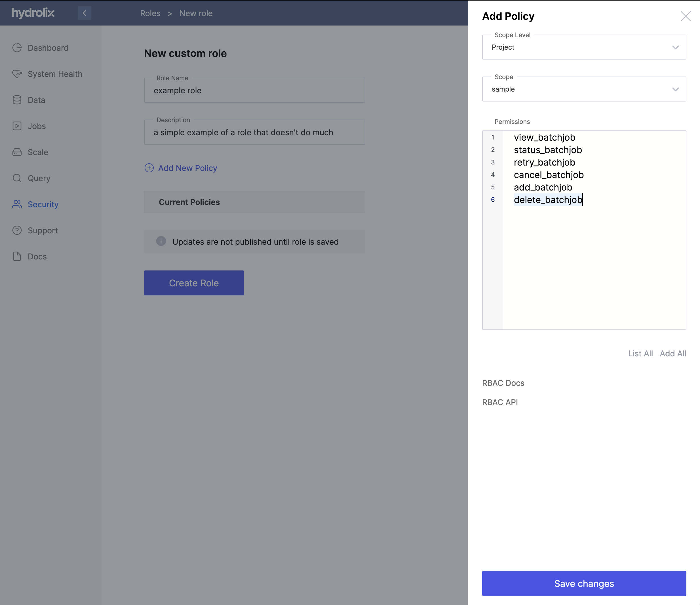Collapse the sidebar with the chevron
The height and width of the screenshot is (605, 700).
[x=85, y=13]
